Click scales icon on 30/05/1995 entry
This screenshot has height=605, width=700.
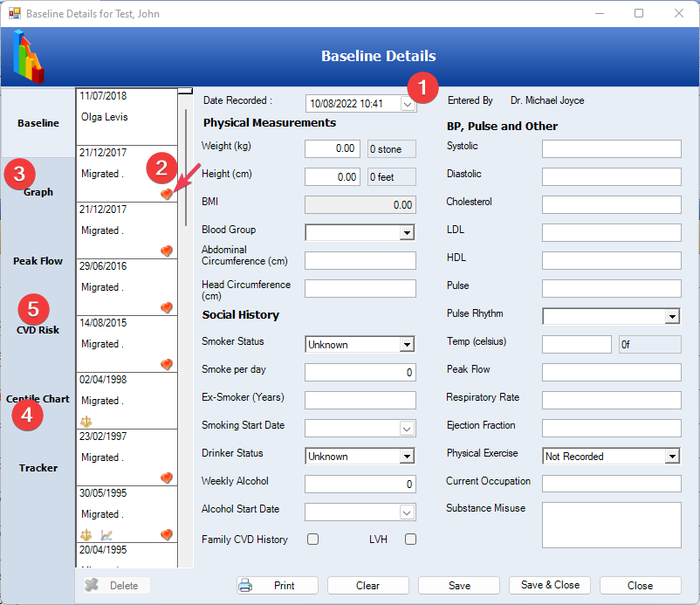click(x=86, y=534)
